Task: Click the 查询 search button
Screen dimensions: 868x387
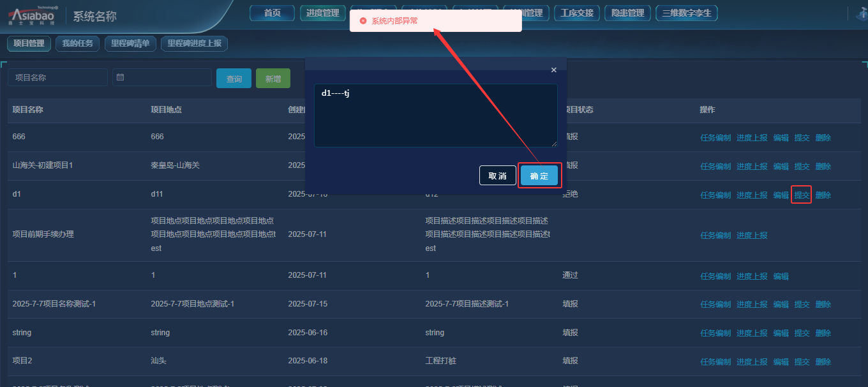Action: click(x=234, y=79)
